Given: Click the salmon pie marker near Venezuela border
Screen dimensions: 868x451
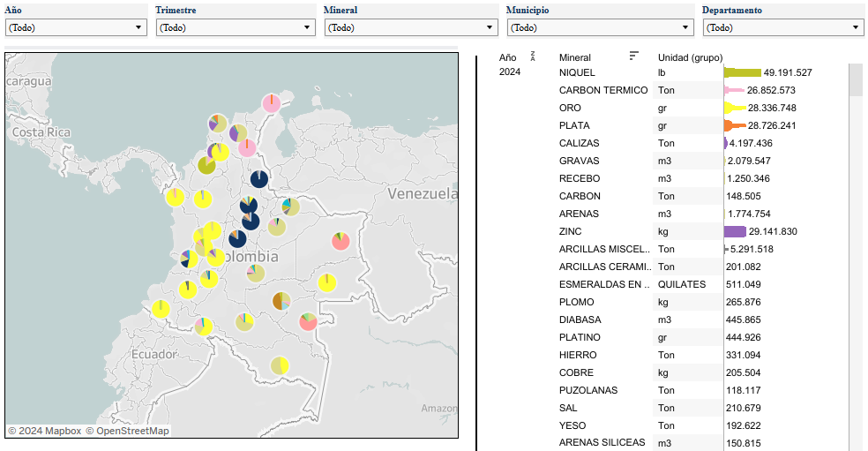Looking at the screenshot, I should tap(340, 241).
